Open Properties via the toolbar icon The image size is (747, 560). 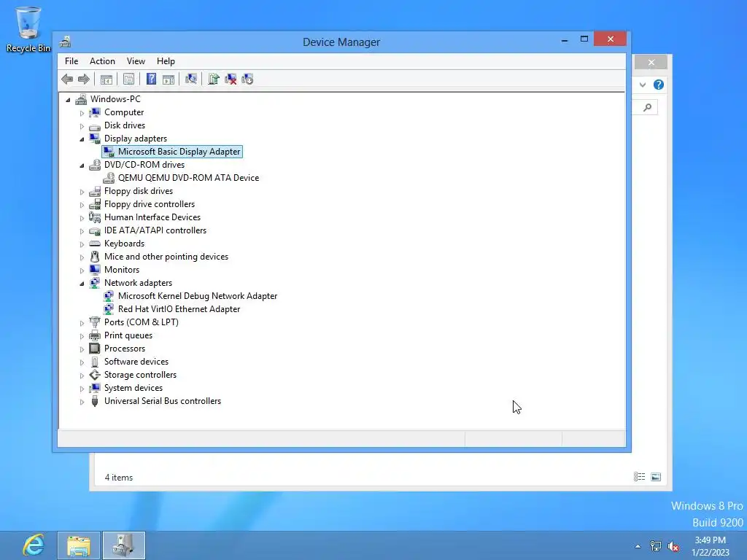click(128, 79)
